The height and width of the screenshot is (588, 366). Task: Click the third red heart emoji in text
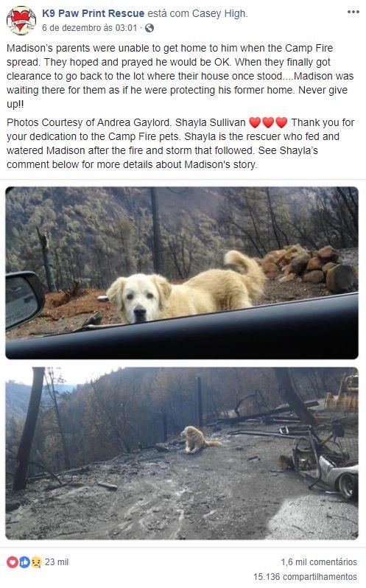[x=281, y=122]
